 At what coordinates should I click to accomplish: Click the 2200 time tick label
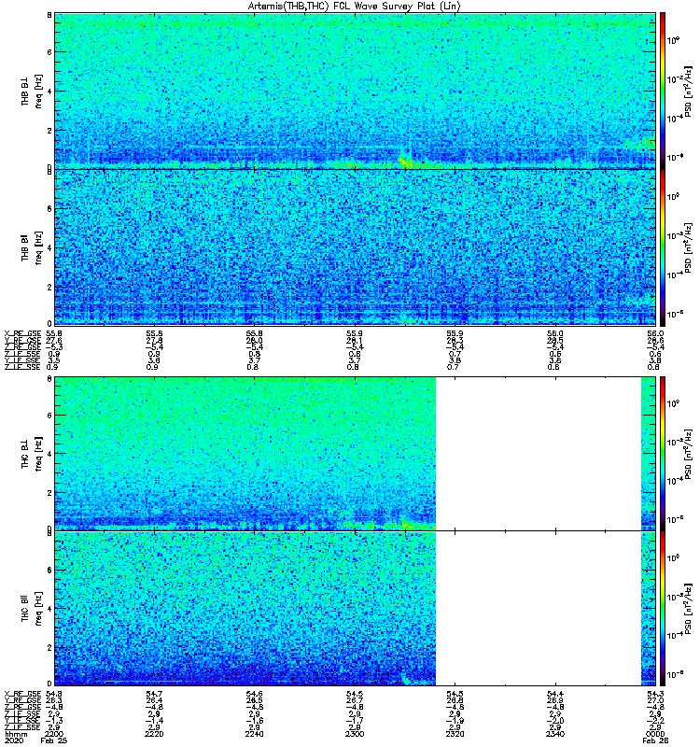(54, 734)
